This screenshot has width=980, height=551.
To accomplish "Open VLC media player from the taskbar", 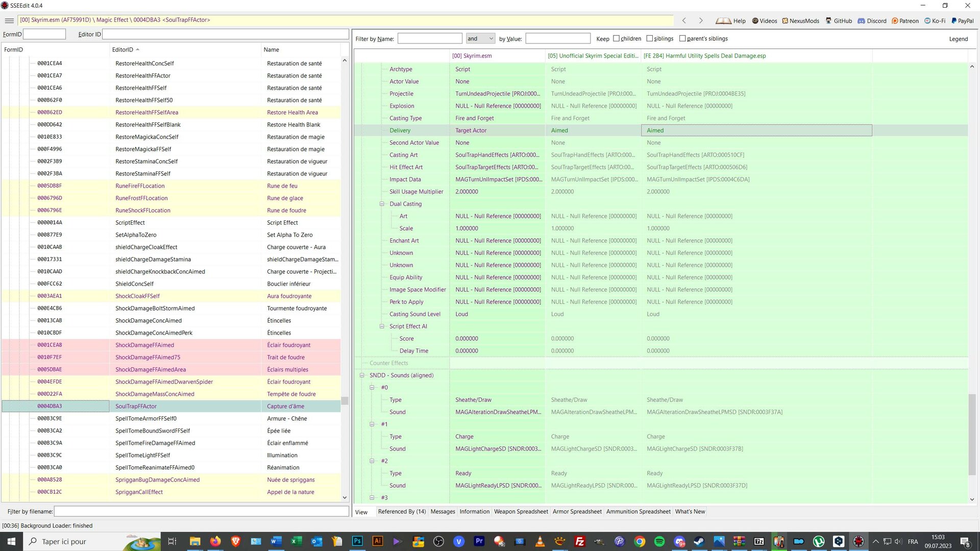I will [x=540, y=541].
